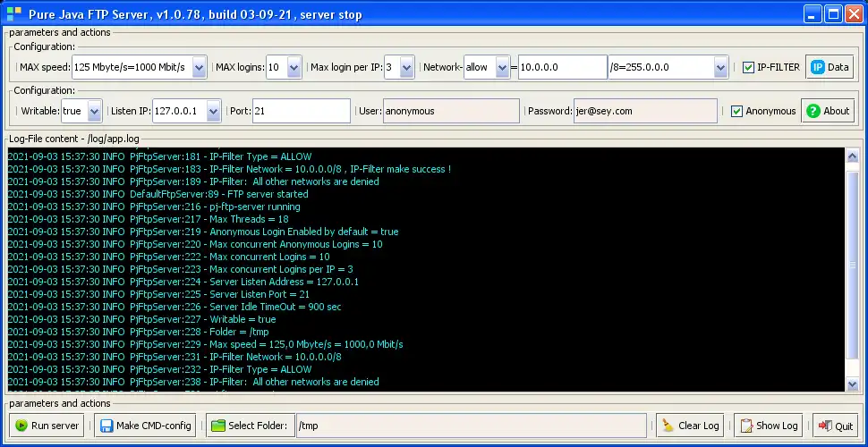Click log line 'Anonymous Login Enabled by default = true'
Image resolution: width=868 pixels, height=447 pixels.
(203, 232)
